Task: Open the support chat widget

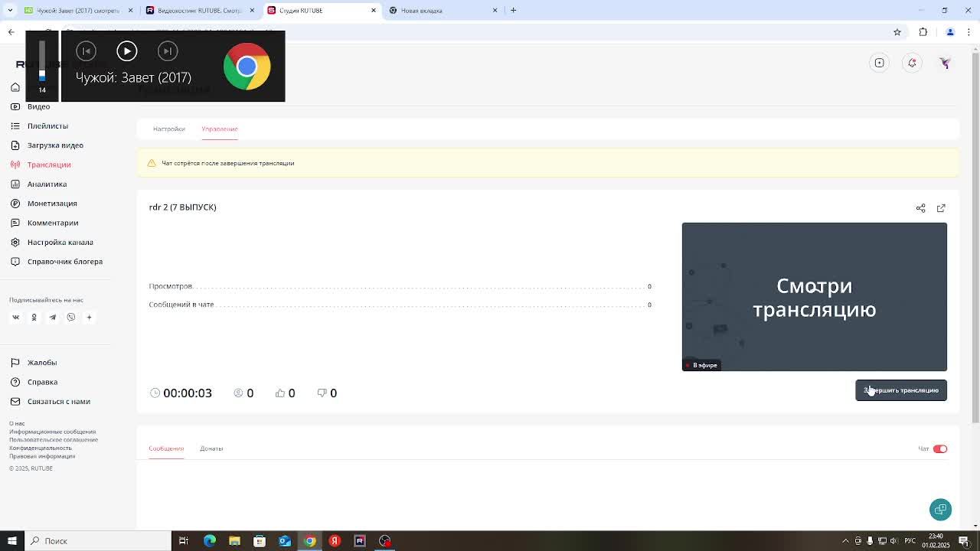Action: [940, 510]
